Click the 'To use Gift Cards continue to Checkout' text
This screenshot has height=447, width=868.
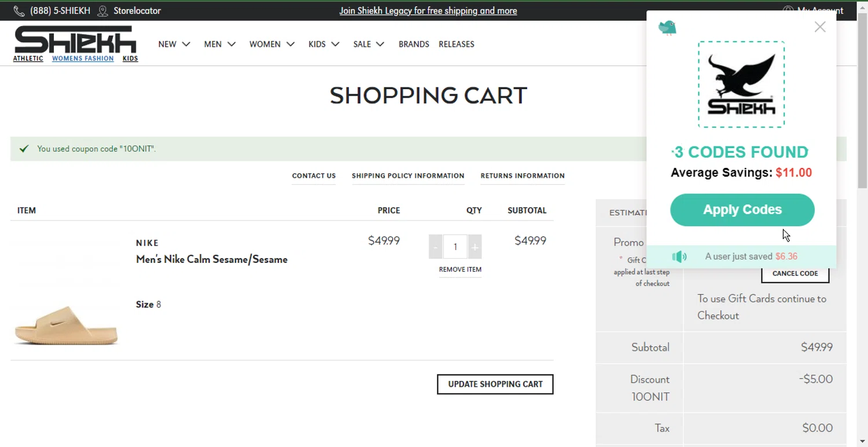pos(762,307)
